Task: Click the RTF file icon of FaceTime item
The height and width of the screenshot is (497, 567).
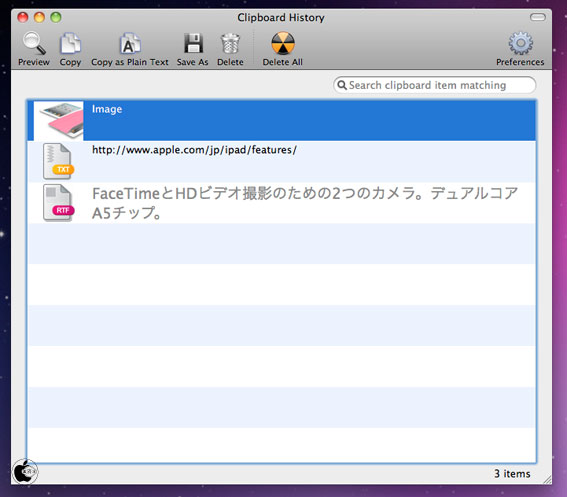Action: click(x=58, y=203)
